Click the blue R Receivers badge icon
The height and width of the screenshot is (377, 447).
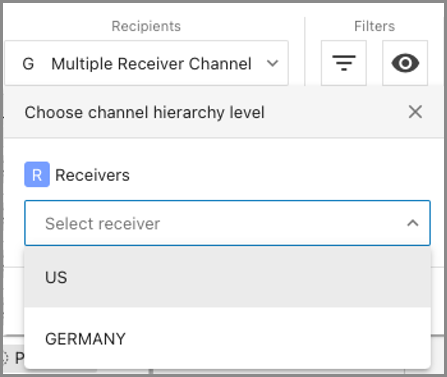pyautogui.click(x=37, y=174)
